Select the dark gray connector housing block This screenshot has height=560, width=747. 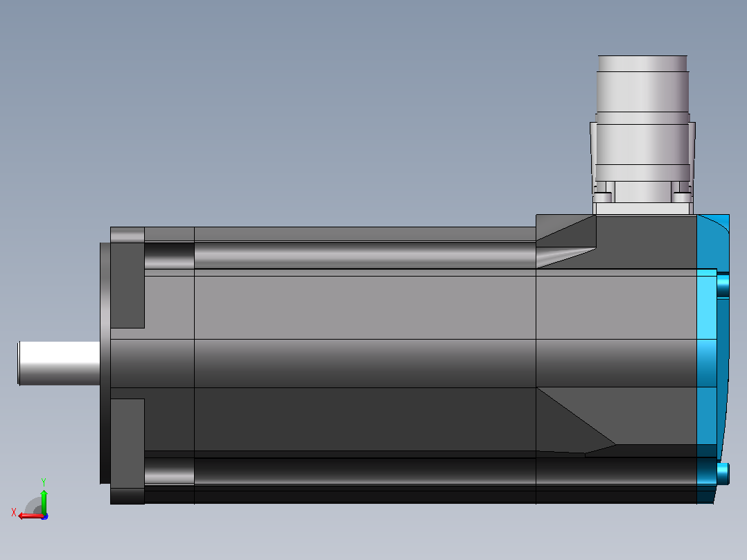click(x=646, y=242)
